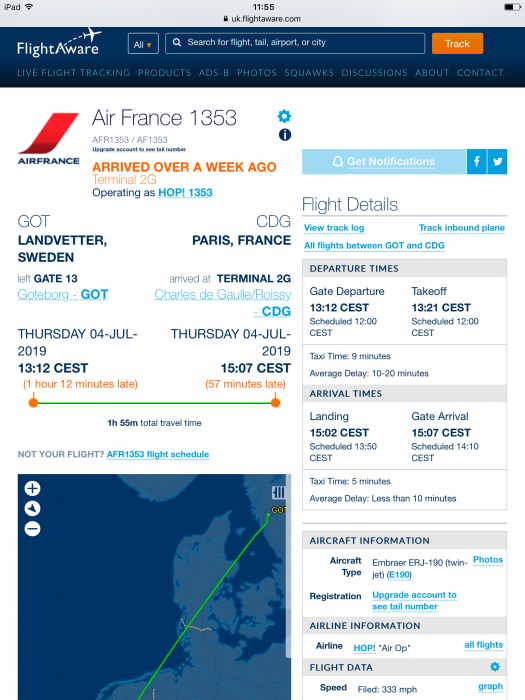Viewport: 525px width, 700px height.
Task: Open the Live Flight Tracking menu
Action: point(74,73)
